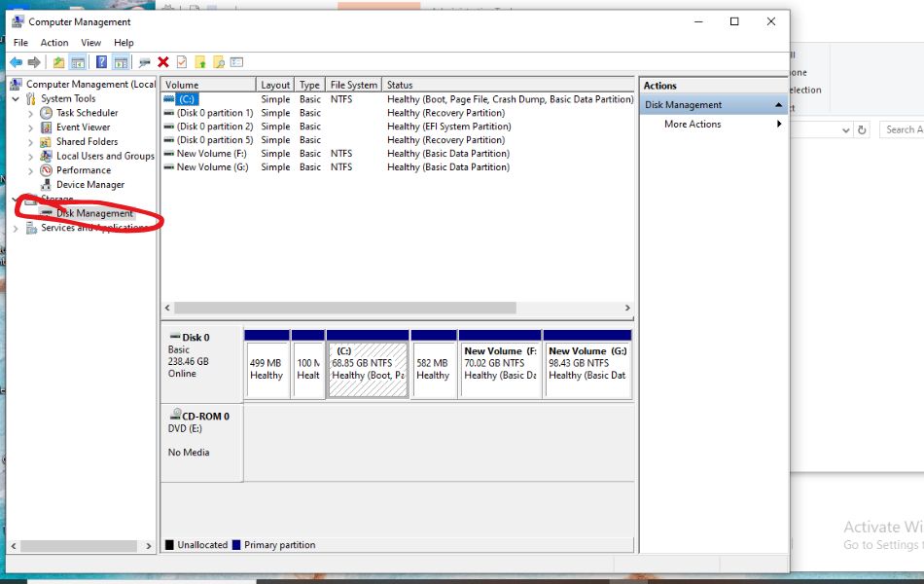Expand the Performance node arrow
This screenshot has width=924, height=584.
pos(31,170)
